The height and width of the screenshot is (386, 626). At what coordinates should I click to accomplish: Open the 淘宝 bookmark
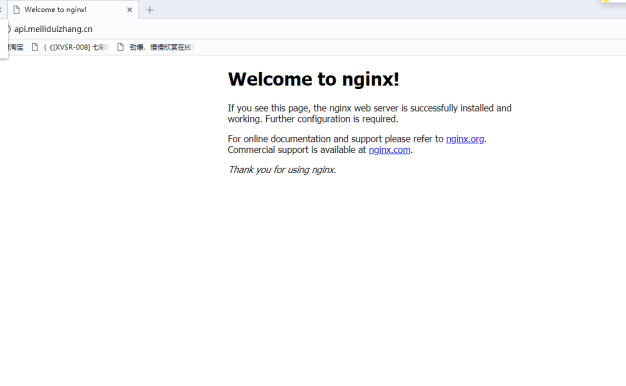pos(14,48)
